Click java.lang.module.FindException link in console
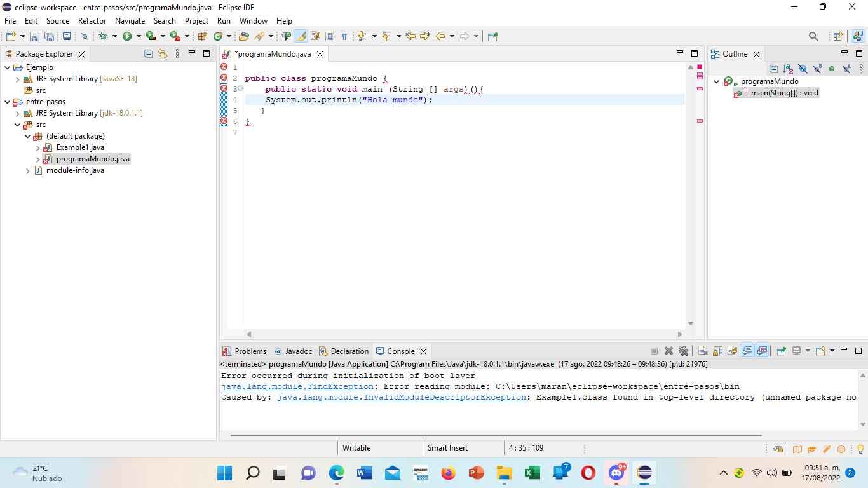Image resolution: width=868 pixels, height=488 pixels. pos(297,386)
